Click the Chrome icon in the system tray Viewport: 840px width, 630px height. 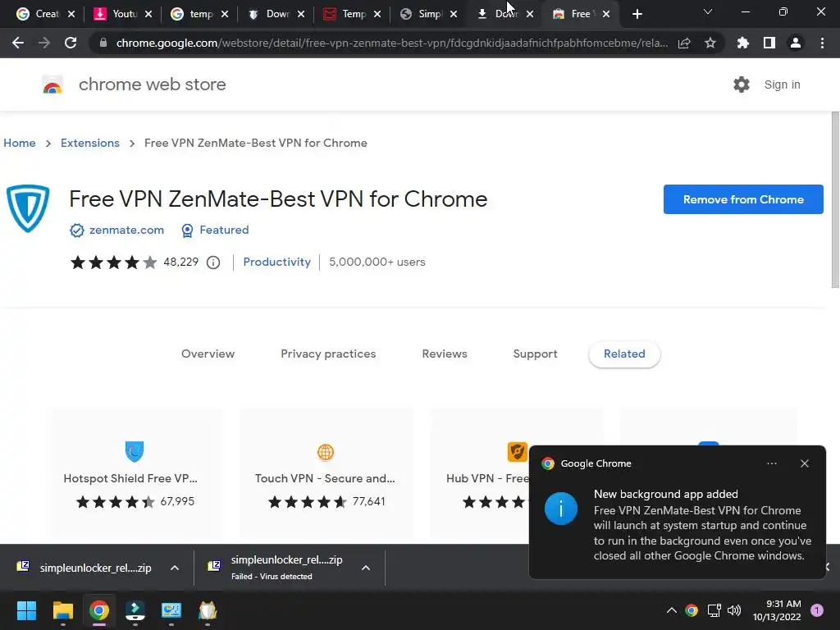(x=692, y=610)
